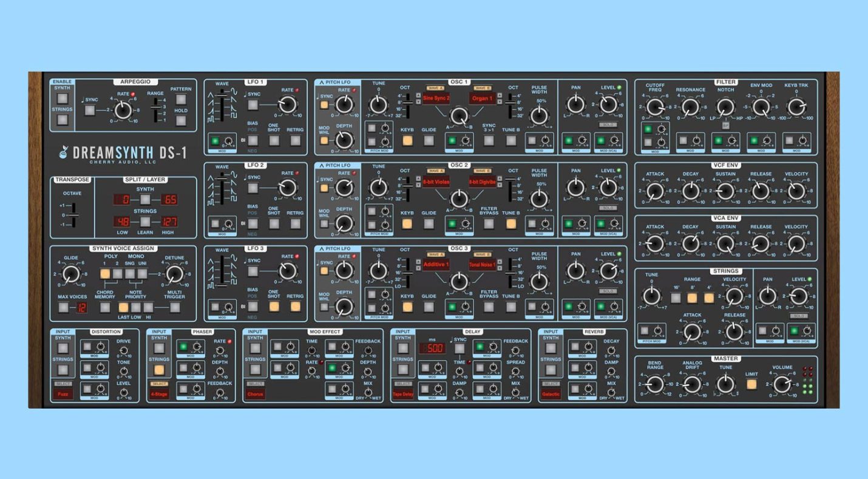Click the Pitch LFO waveform icon on OSC 1
This screenshot has height=479, width=868.
click(x=320, y=83)
